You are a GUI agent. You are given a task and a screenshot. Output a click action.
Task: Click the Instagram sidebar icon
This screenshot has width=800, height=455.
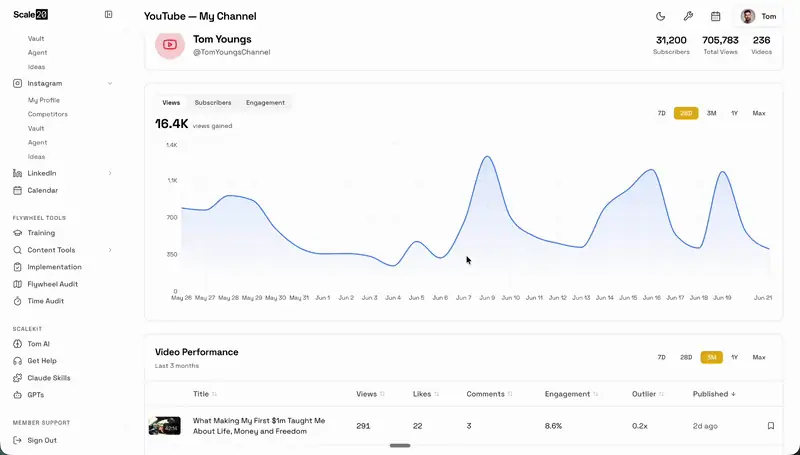tap(17, 83)
